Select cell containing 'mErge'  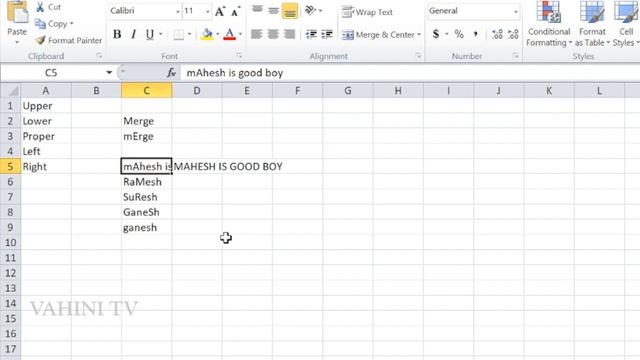147,136
